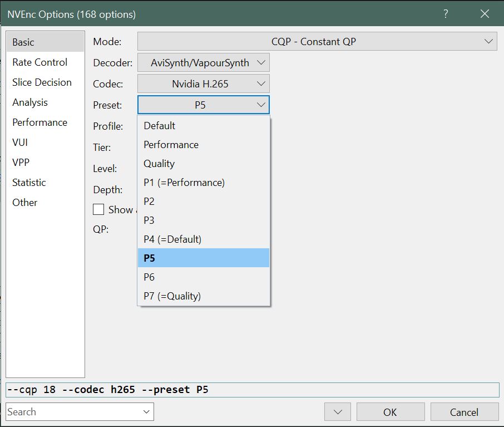Select P7 (=Quality) preset
Viewport: 504px width, 427px height.
tap(204, 296)
